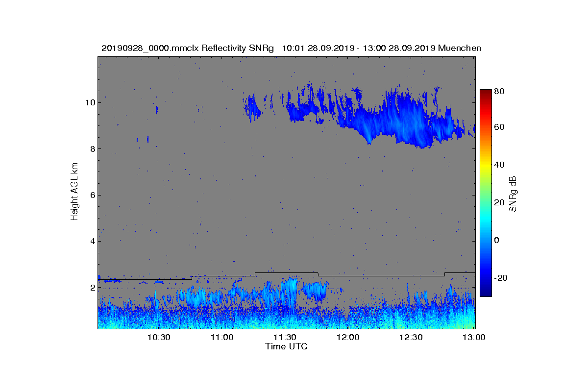Click the colorbar value 40
This screenshot has width=588, height=392.
[500, 165]
